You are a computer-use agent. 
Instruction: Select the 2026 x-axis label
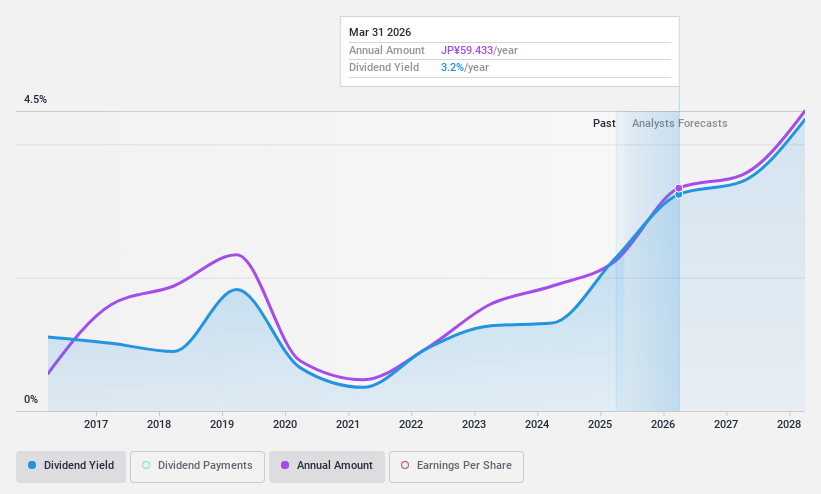(x=663, y=424)
